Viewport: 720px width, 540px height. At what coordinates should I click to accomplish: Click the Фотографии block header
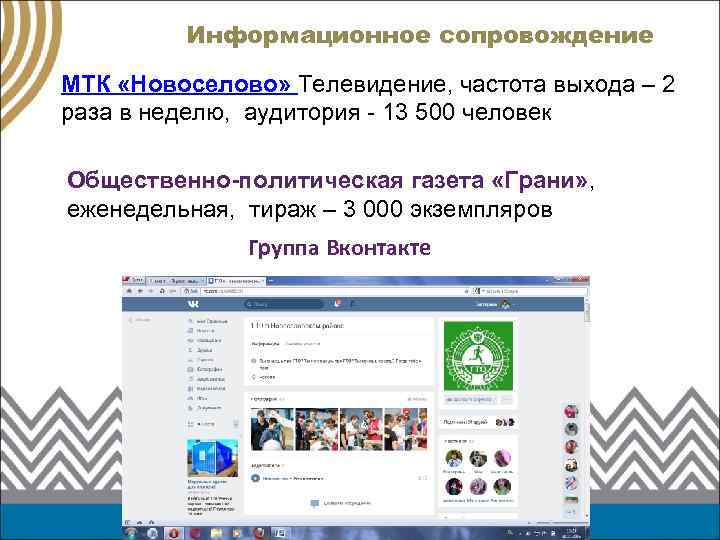coord(264,399)
